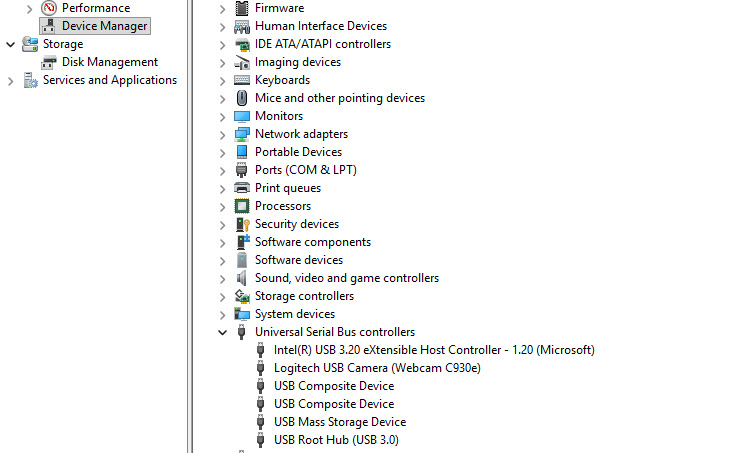Click the Software components icon
The image size is (740, 453).
point(243,242)
